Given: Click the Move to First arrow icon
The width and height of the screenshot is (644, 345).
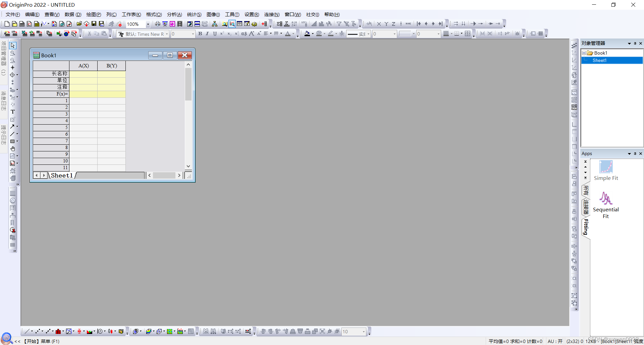Looking at the screenshot, I should point(419,24).
